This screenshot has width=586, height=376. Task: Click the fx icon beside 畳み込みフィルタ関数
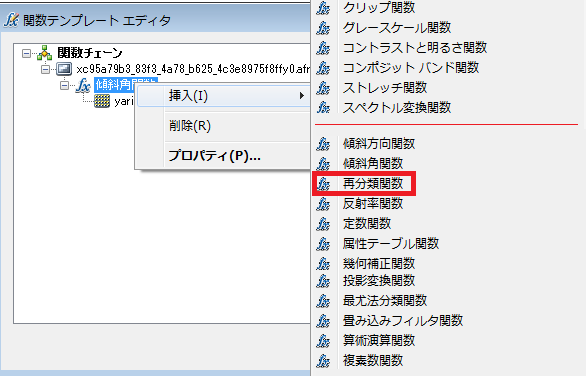(x=323, y=321)
